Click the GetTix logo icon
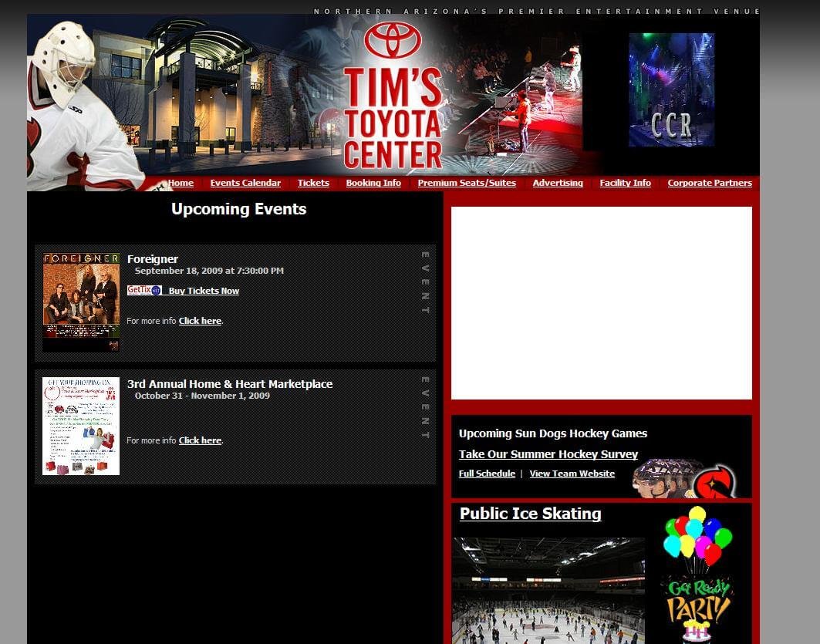This screenshot has height=644, width=820. point(144,290)
